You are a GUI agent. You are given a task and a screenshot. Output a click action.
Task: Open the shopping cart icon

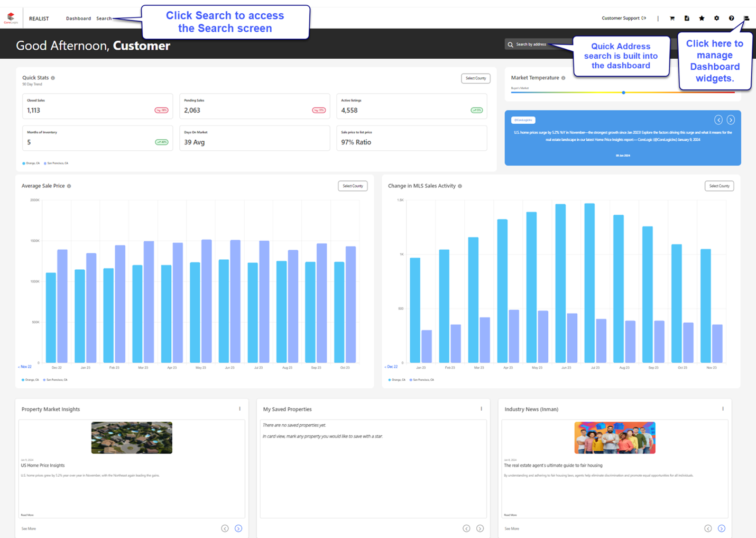(x=672, y=19)
